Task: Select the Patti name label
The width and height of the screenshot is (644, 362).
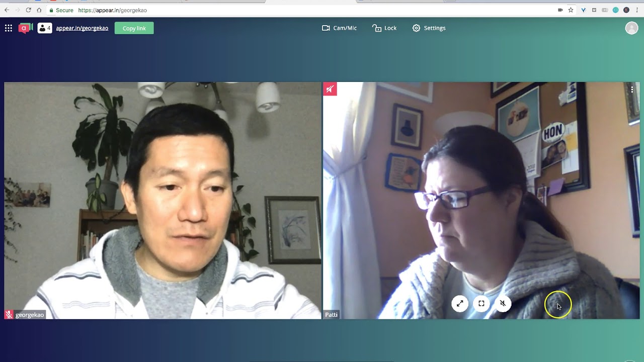Action: click(331, 315)
